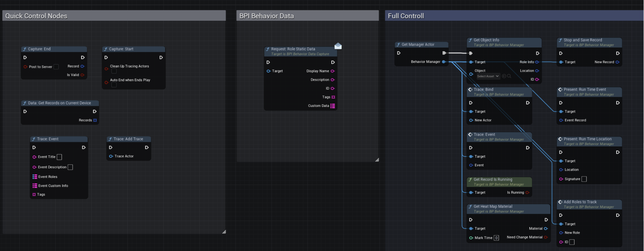Click the Behavior Manager output pin
Viewport: 644px width, 251px height.
tap(444, 62)
